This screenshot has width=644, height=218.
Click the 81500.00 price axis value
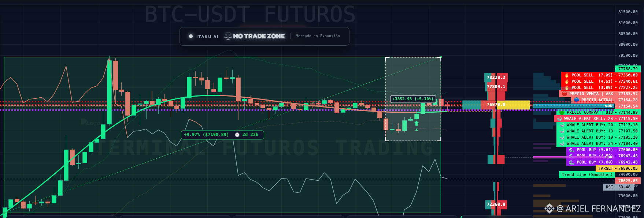click(628, 12)
